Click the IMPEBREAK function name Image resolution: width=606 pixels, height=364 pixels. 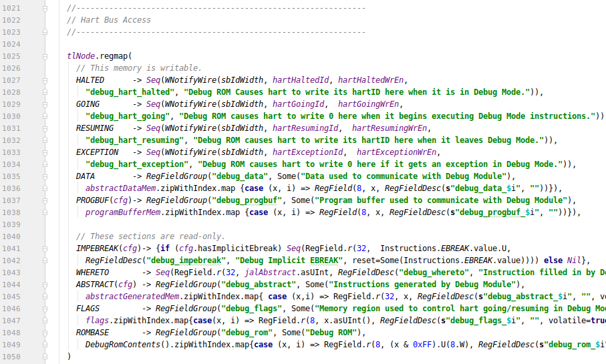coord(97,248)
